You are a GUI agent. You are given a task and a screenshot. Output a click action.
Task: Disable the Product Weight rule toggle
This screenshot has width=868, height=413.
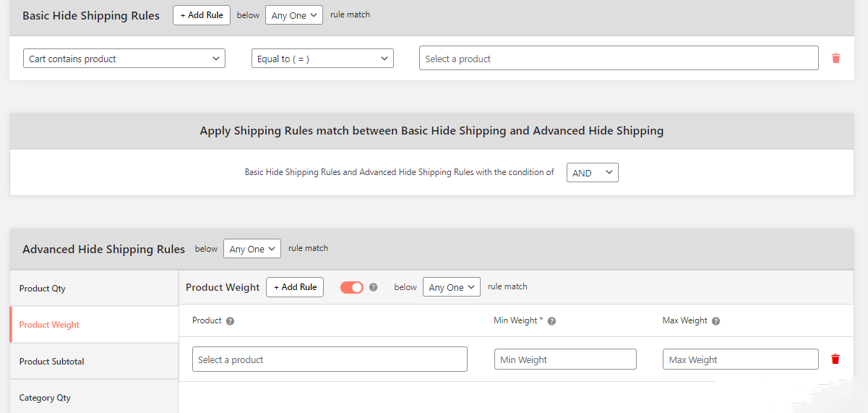(352, 287)
